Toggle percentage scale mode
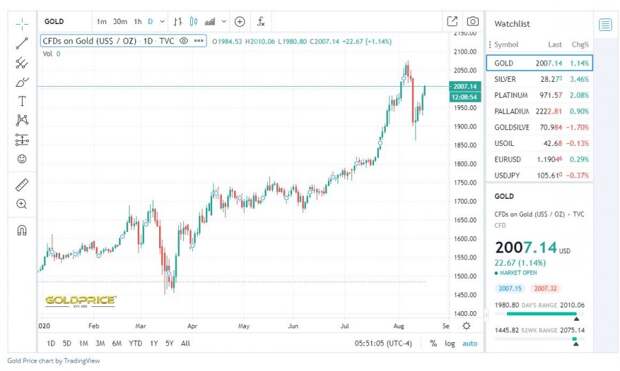Screen dimensions: 620x371 433,343
